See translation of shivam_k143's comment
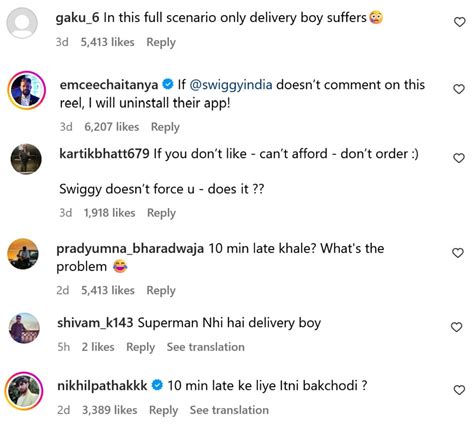 206,347
